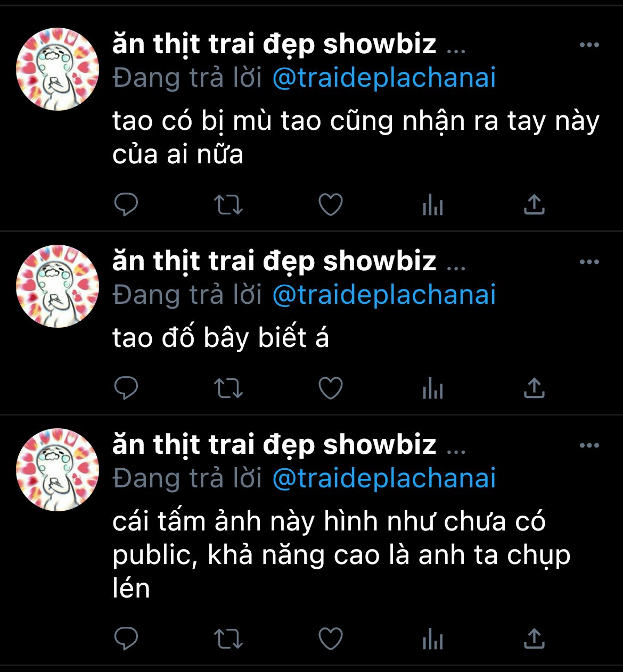Share the third tweet about 'chụp lén'
Viewport: 623px width, 672px height.
pos(534,638)
